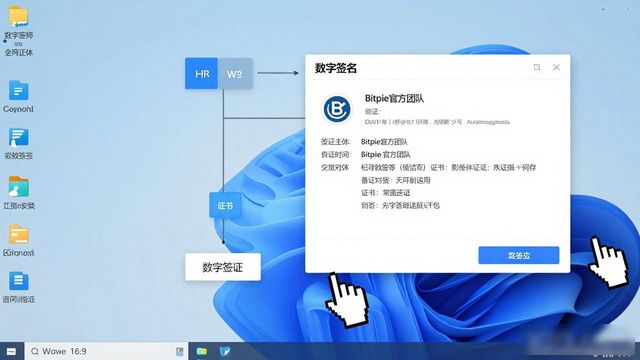This screenshot has width=640, height=360.
Task: Click the blue HR block in diagram
Action: pos(201,73)
